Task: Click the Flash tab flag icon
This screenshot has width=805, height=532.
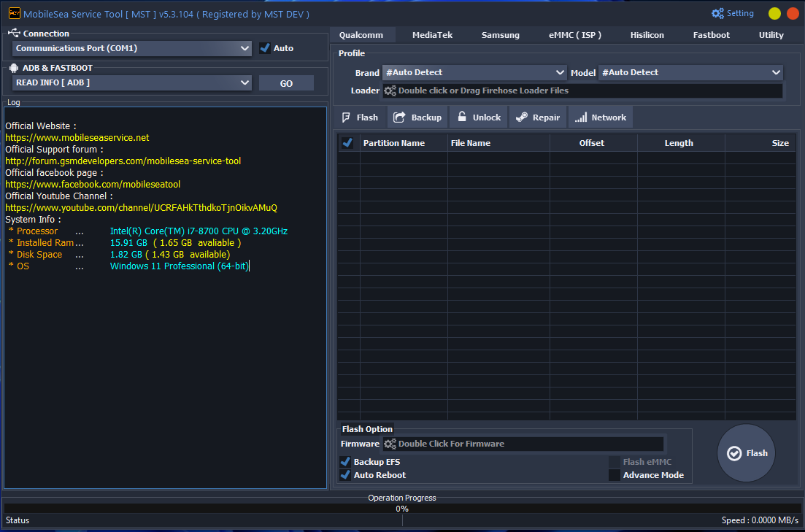Action: tap(346, 117)
